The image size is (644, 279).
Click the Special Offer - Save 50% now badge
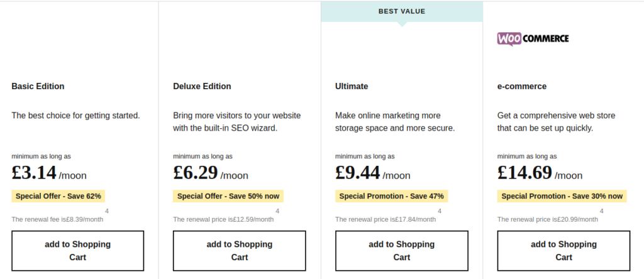tap(228, 196)
